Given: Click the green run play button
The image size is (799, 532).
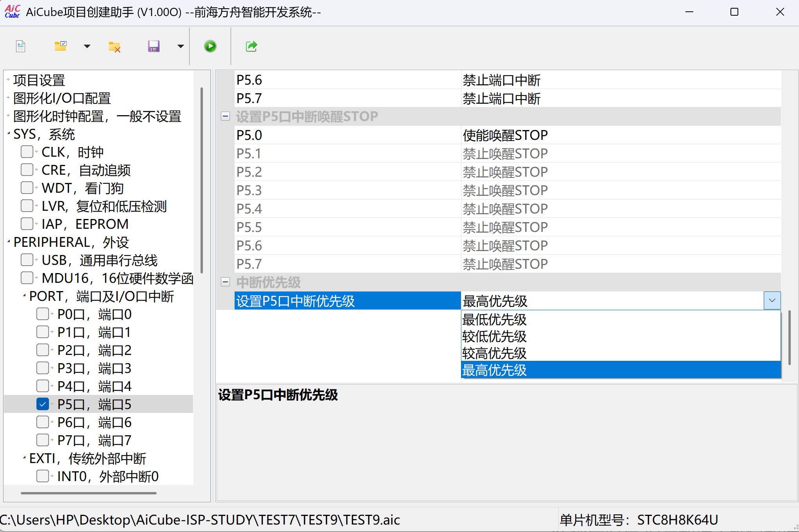Looking at the screenshot, I should 210,46.
